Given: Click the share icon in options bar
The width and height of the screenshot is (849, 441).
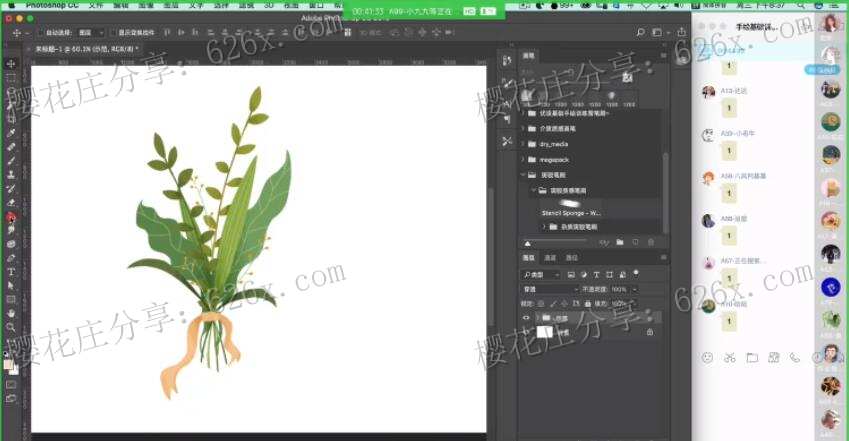Looking at the screenshot, I should pos(682,33).
